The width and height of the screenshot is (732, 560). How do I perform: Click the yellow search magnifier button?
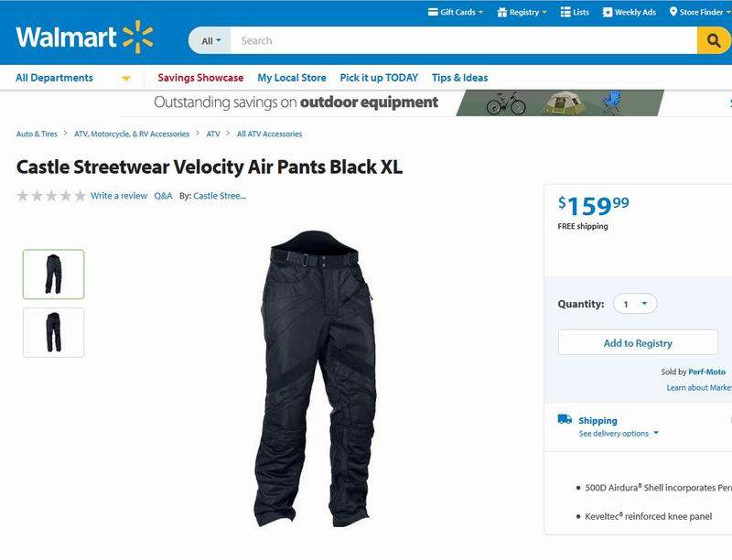click(714, 40)
